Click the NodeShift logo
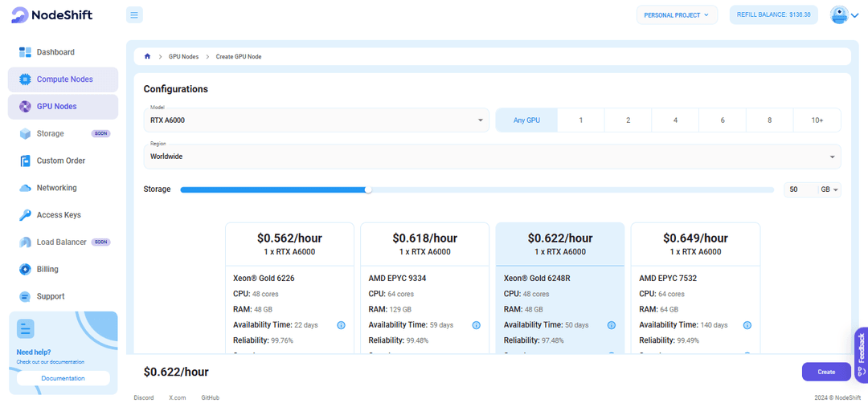 [x=51, y=14]
